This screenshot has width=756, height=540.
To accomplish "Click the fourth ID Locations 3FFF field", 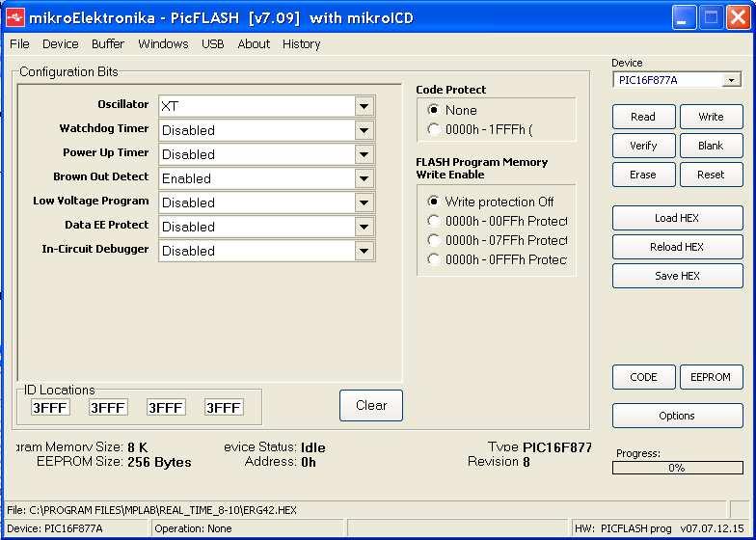I will [224, 408].
